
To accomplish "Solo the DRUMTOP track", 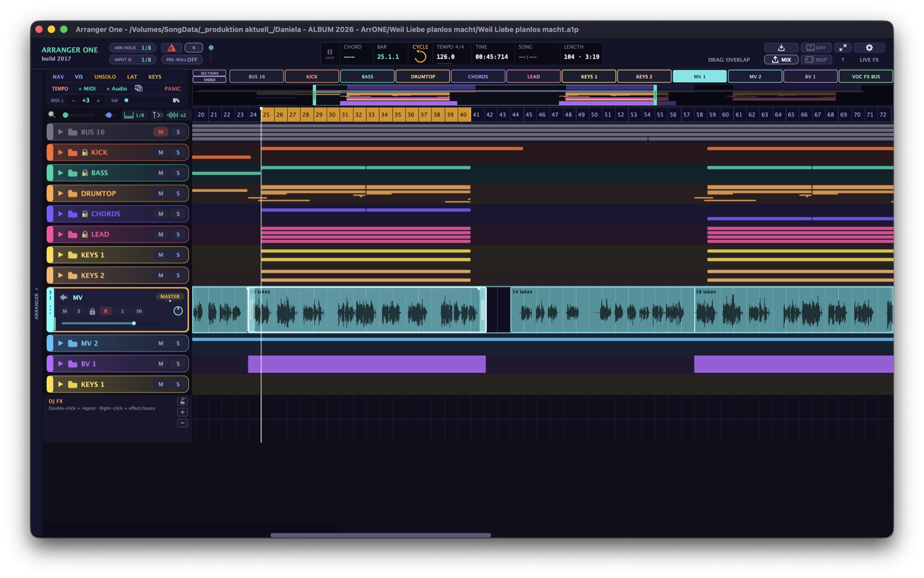I will tap(178, 194).
